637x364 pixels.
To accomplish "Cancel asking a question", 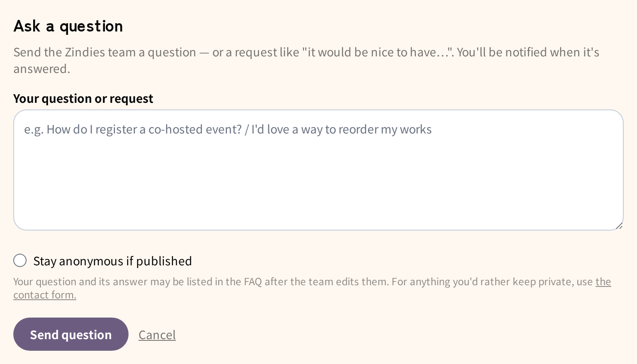I will pos(157,335).
